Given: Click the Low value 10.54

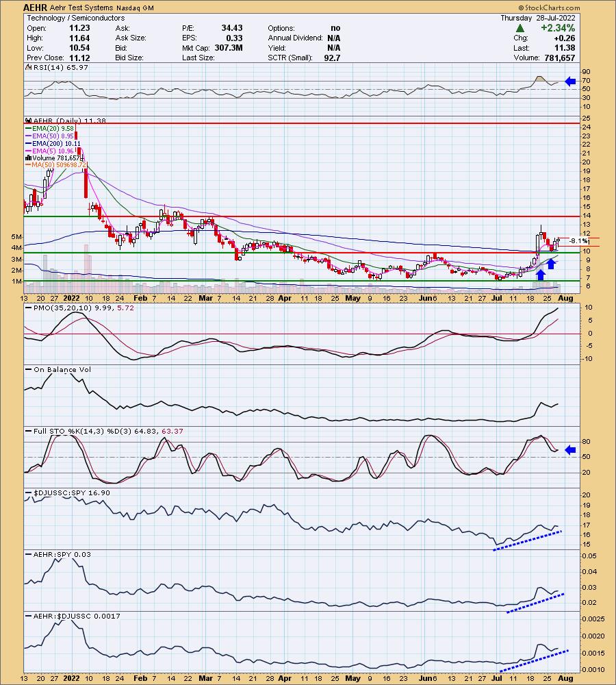Looking at the screenshot, I should pyautogui.click(x=79, y=48).
